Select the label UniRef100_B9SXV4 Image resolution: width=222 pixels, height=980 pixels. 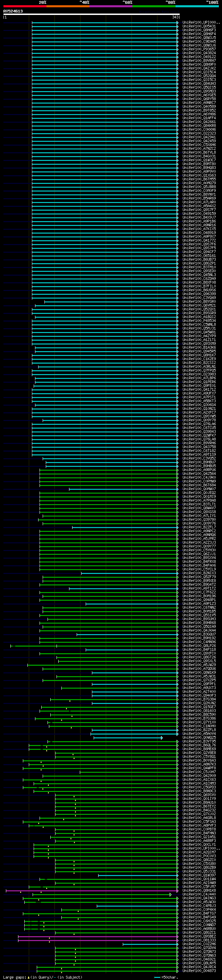coord(199,558)
